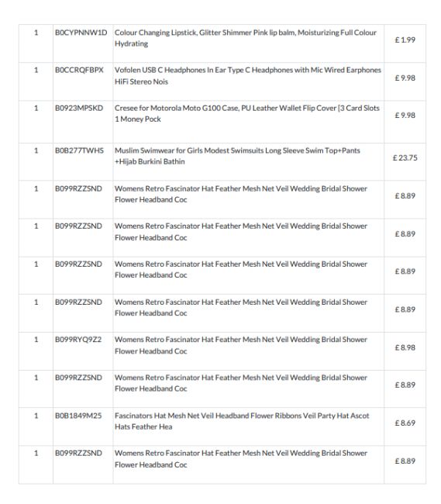Click product code B0CYPNNW1D
441x504 pixels.
coord(81,33)
